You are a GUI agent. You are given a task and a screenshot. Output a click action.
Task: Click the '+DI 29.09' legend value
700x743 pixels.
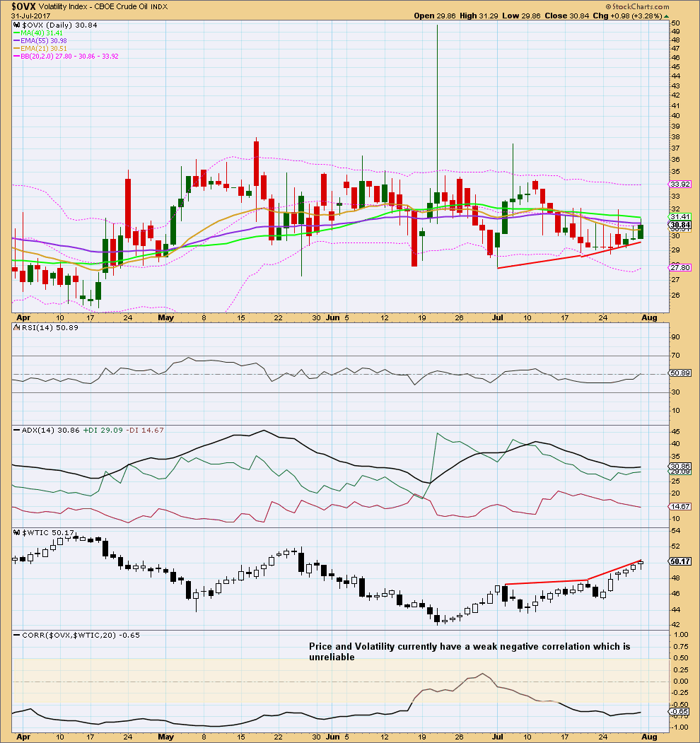pyautogui.click(x=103, y=431)
